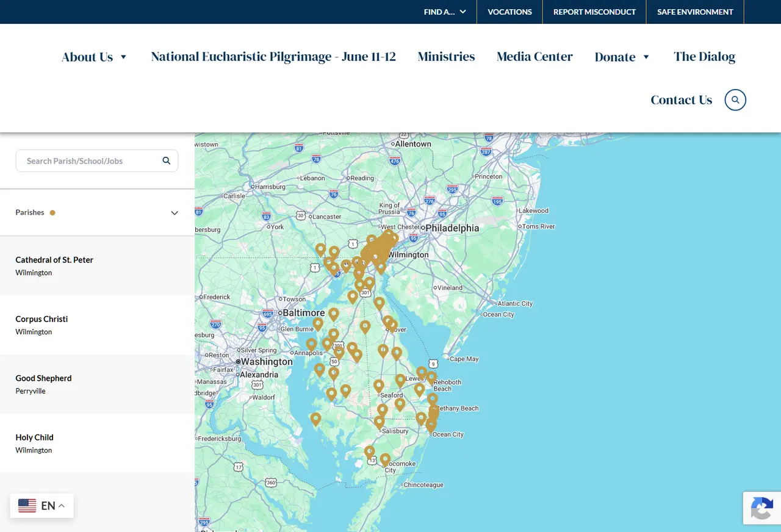
Task: Select Holy Child parish in list
Action: (x=97, y=443)
